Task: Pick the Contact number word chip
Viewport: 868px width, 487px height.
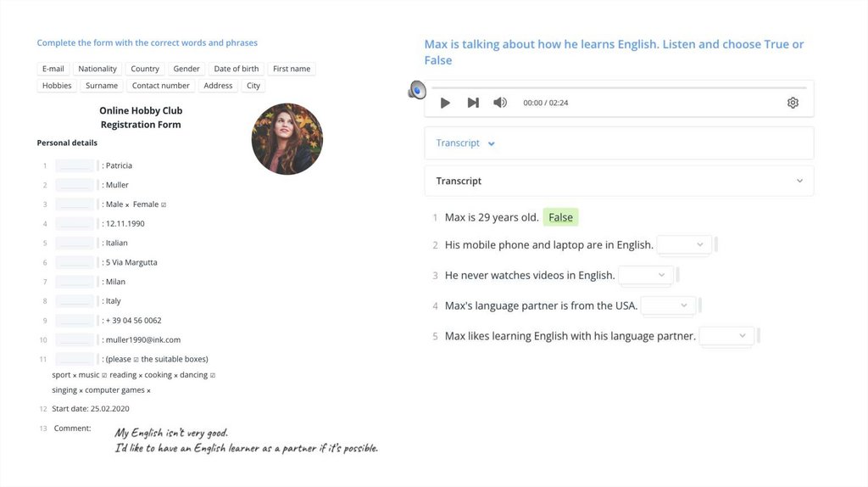Action: [160, 86]
